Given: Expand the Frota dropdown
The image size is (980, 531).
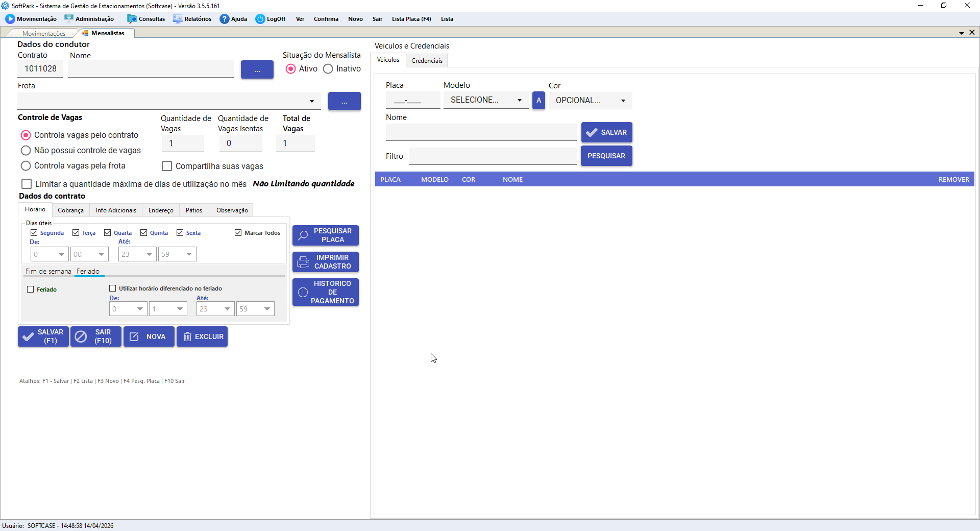Looking at the screenshot, I should point(312,101).
